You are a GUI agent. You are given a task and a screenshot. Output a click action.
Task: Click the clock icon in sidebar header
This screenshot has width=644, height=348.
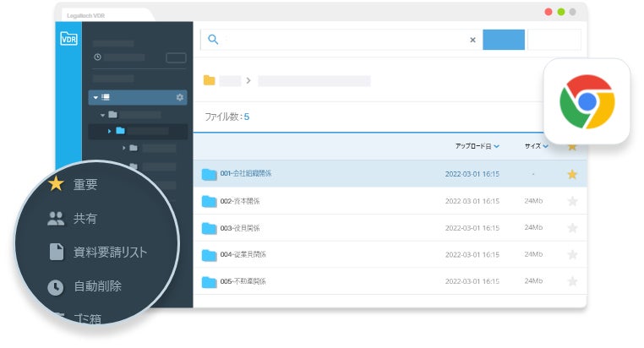click(x=97, y=57)
